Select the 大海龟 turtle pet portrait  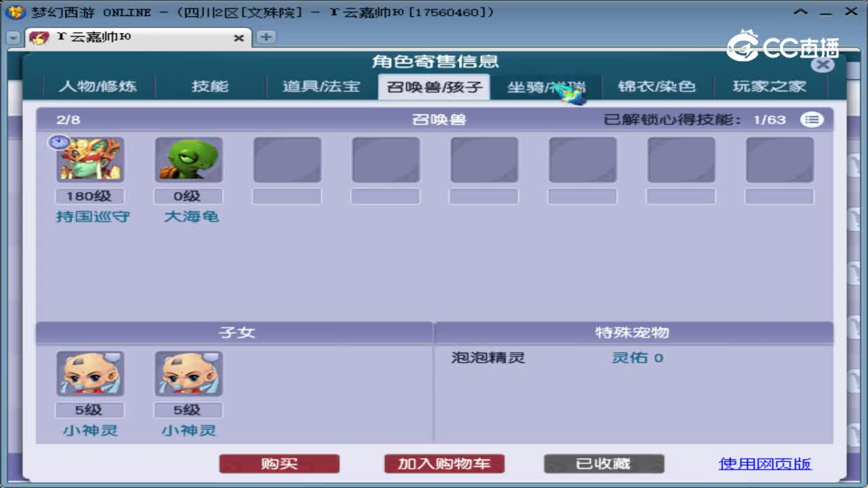189,160
